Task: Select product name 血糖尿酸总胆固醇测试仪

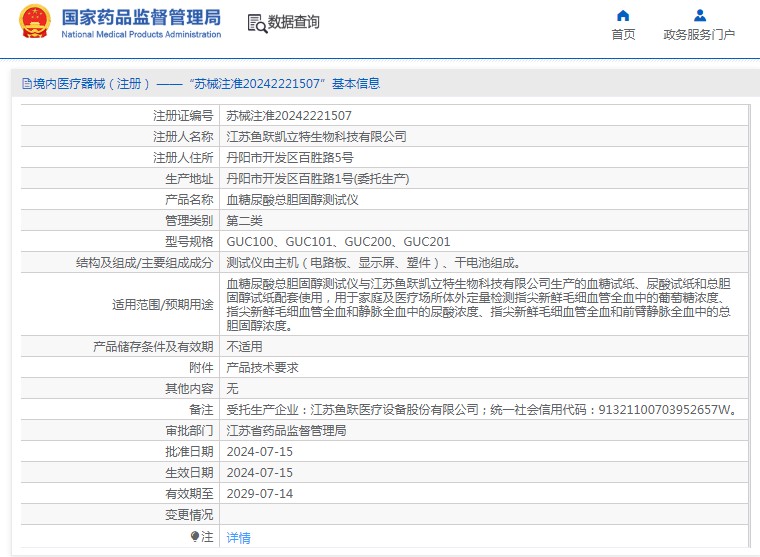Action: tap(292, 200)
